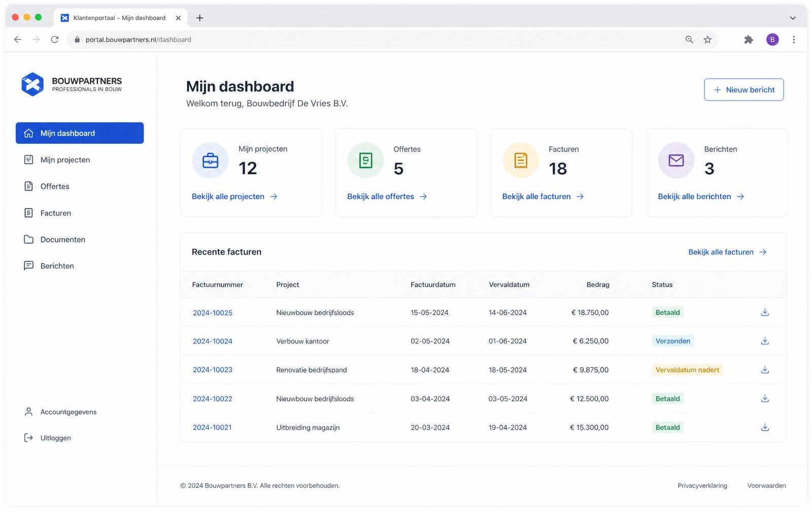Click Bekijk alle facturen in Recente facturen header

pos(727,252)
